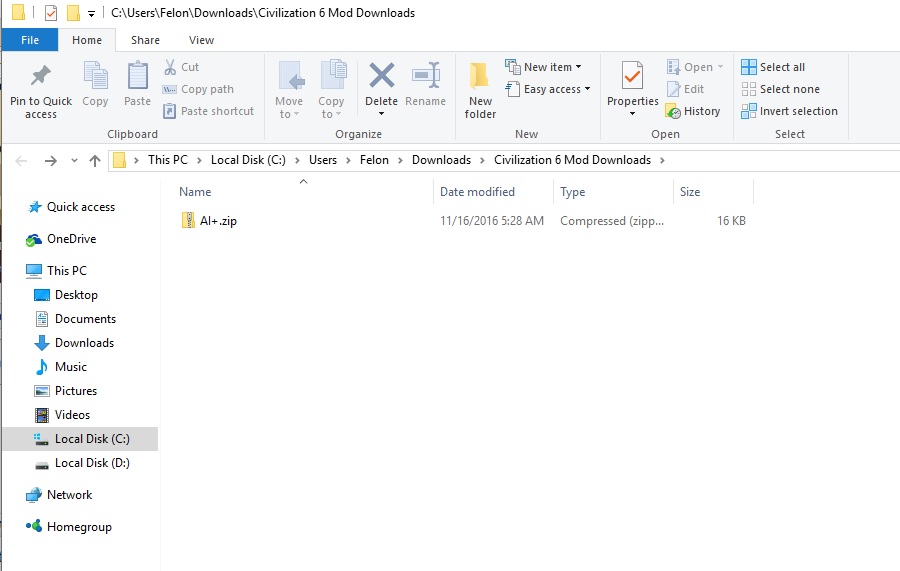Click Felon in address breadcrumb
The height and width of the screenshot is (571, 900).
pos(374,160)
